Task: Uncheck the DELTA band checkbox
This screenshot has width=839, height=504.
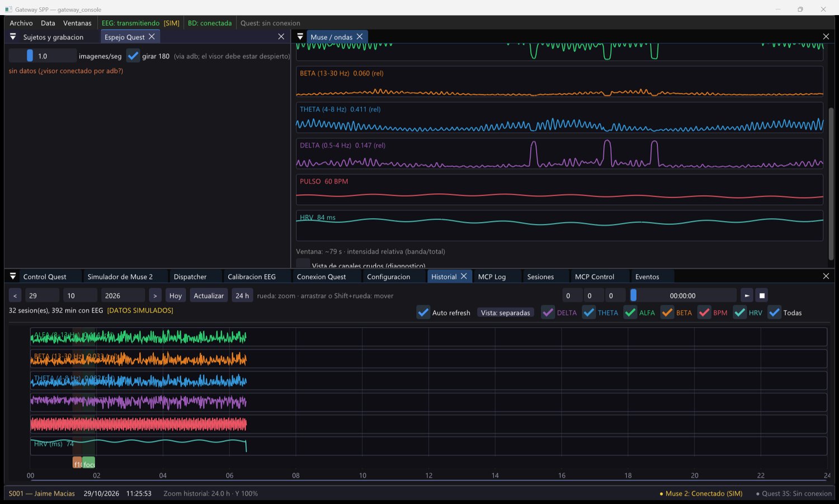Action: coord(548,313)
